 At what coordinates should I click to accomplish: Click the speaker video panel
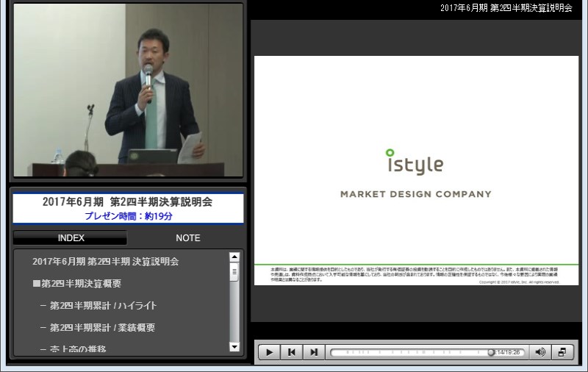[128, 90]
